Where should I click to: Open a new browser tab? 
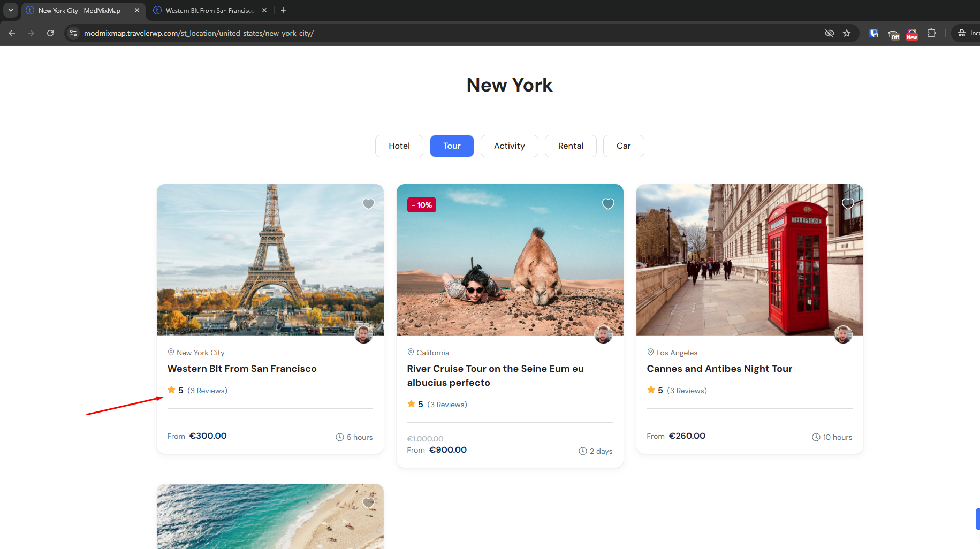click(284, 10)
